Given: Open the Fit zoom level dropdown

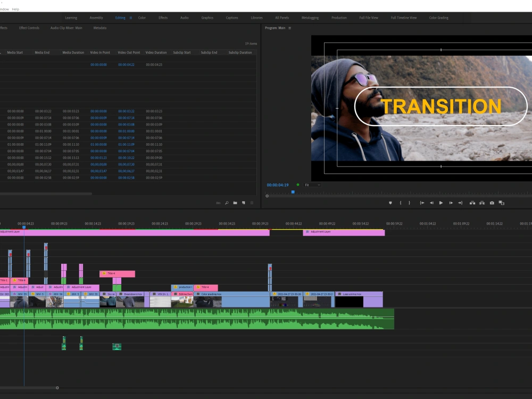Looking at the screenshot, I should (x=312, y=185).
